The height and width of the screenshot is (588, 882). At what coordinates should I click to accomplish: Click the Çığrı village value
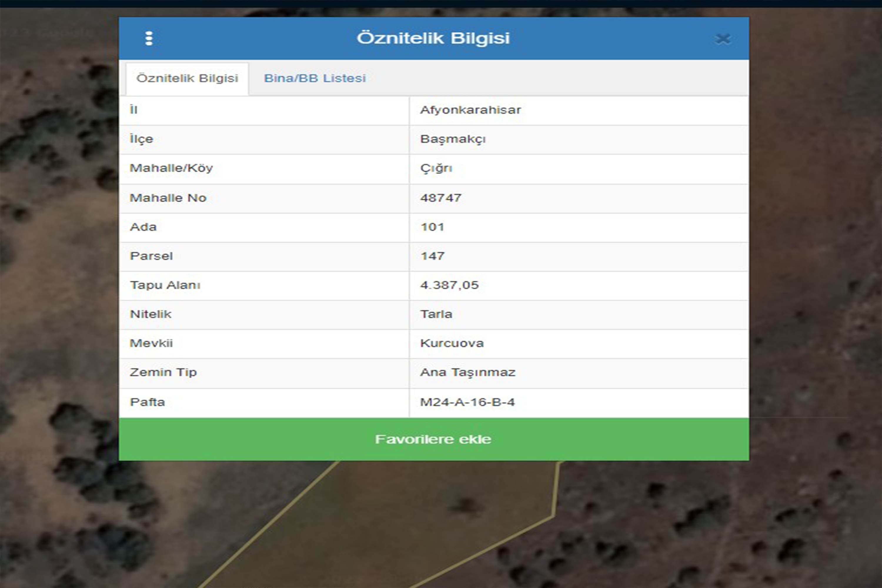(x=436, y=168)
